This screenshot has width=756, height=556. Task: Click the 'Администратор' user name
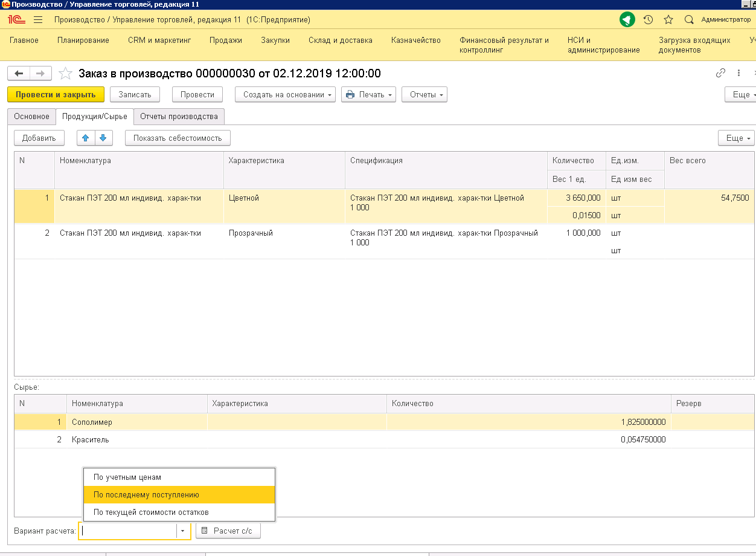[x=726, y=20]
